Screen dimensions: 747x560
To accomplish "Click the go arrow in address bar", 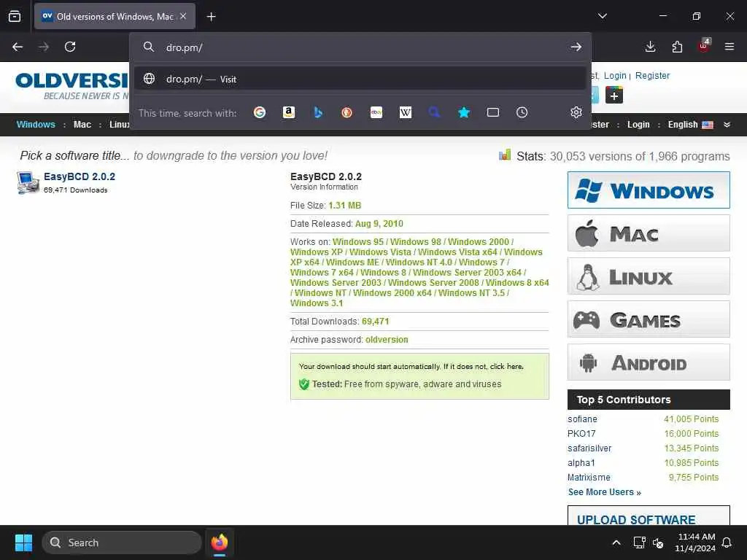I will [576, 47].
